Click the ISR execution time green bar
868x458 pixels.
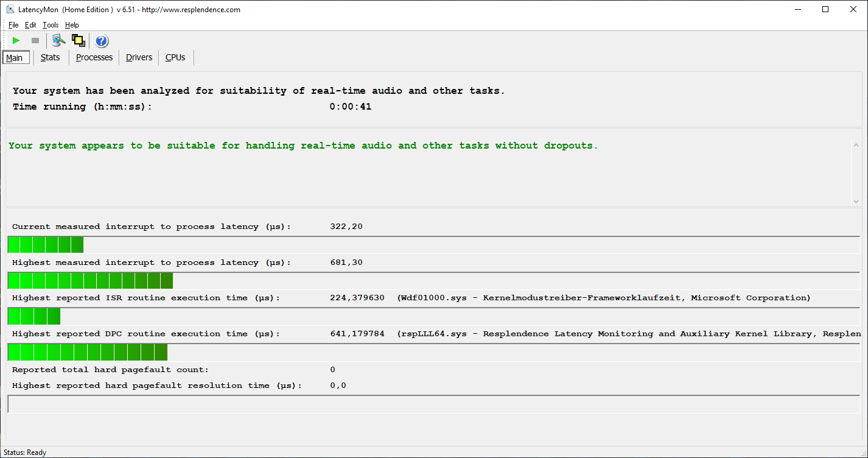tap(34, 316)
